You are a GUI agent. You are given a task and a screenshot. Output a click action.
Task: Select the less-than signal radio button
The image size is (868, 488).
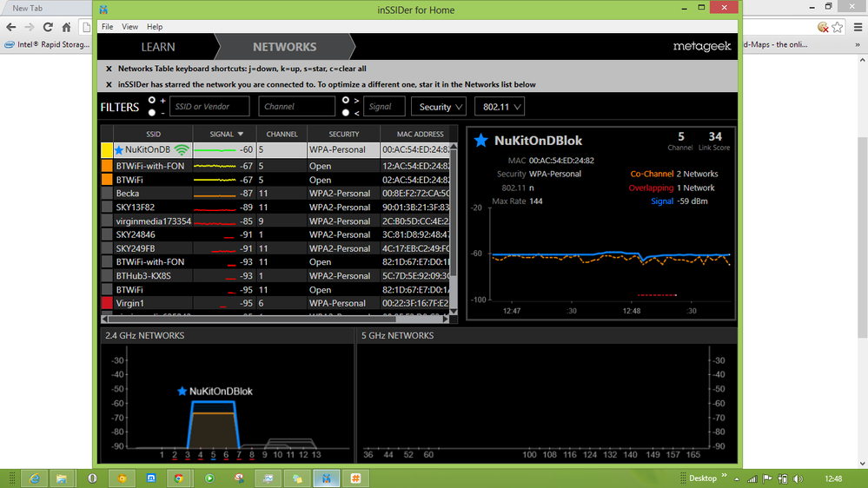point(346,112)
